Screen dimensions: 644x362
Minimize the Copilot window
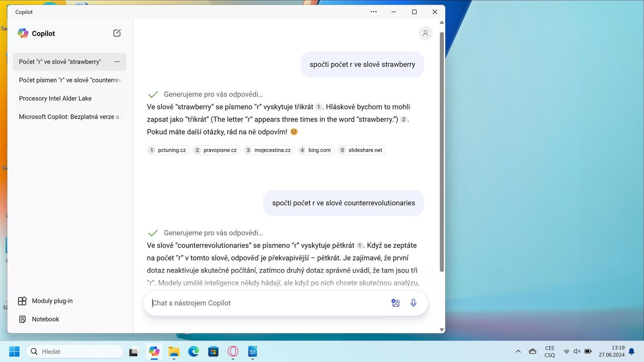tap(394, 12)
